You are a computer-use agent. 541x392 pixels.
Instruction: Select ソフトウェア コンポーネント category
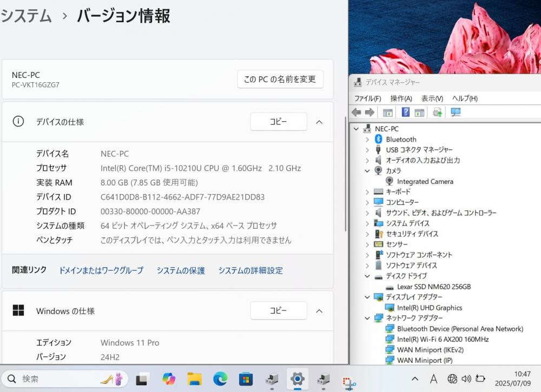pyautogui.click(x=419, y=255)
